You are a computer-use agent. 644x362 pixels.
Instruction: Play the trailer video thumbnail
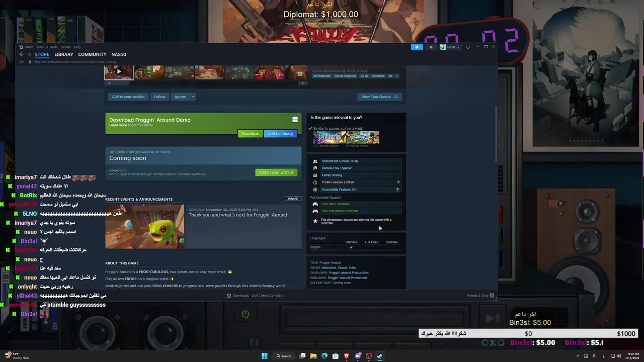(119, 72)
